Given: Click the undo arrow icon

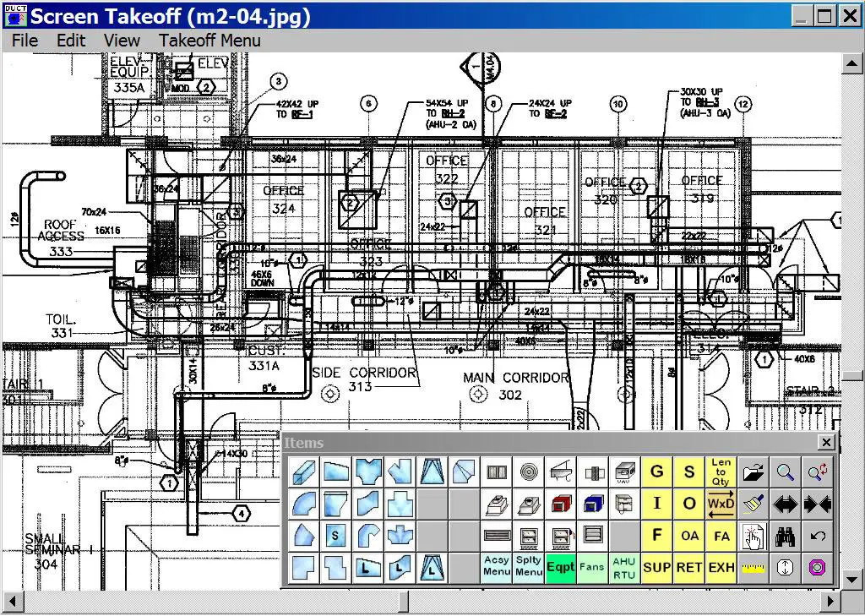Looking at the screenshot, I should (817, 536).
